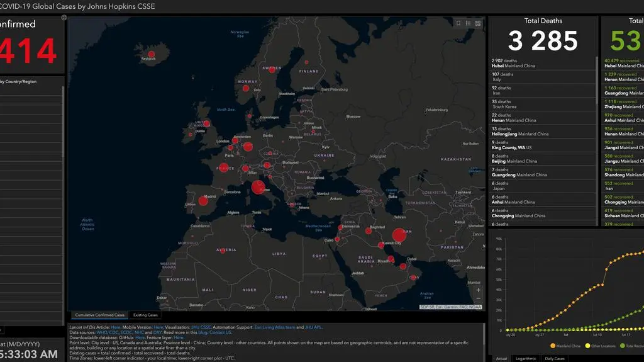Select the large red case circle over Italy

[258, 187]
